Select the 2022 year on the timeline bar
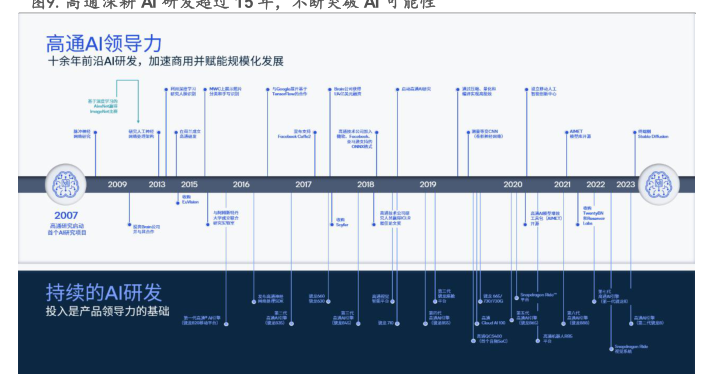Image resolution: width=702 pixels, height=374 pixels. (x=596, y=185)
